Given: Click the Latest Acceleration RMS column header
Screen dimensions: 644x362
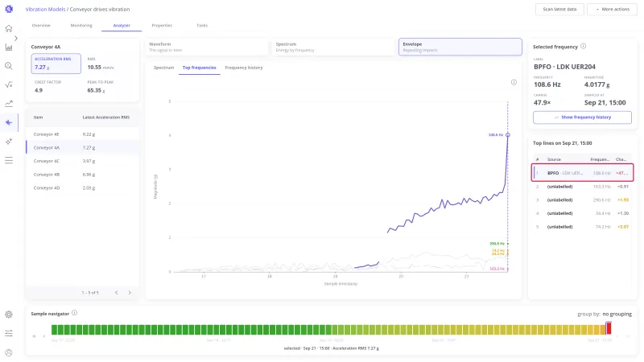Looking at the screenshot, I should 106,117.
